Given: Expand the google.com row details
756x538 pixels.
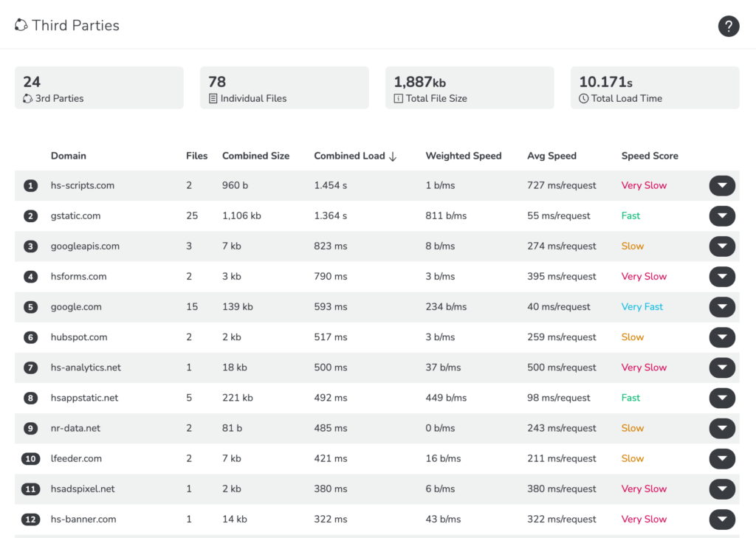Looking at the screenshot, I should (x=722, y=307).
